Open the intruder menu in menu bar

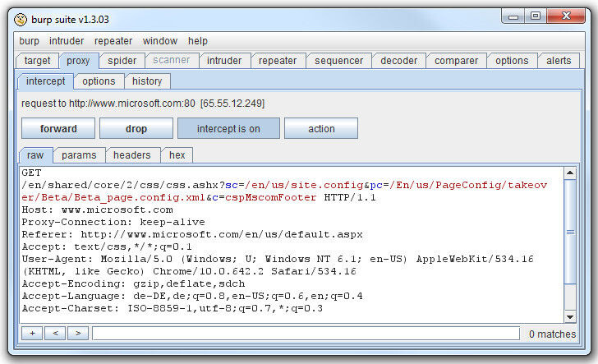point(67,41)
